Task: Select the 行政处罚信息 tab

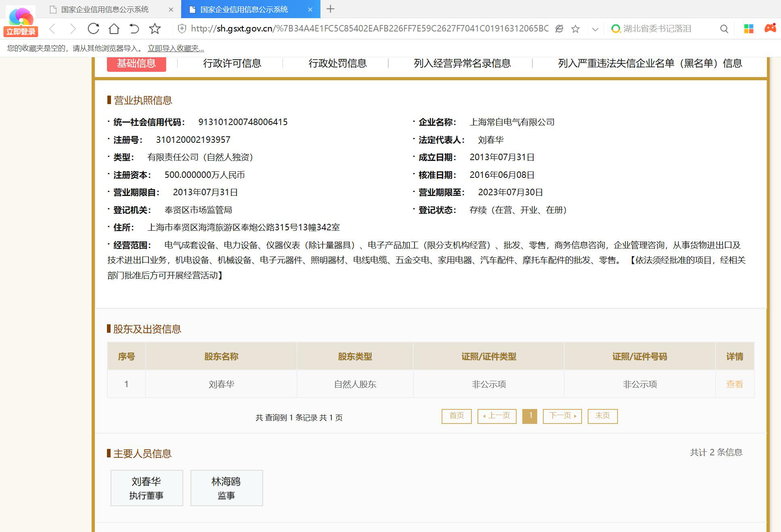Action: [x=337, y=63]
